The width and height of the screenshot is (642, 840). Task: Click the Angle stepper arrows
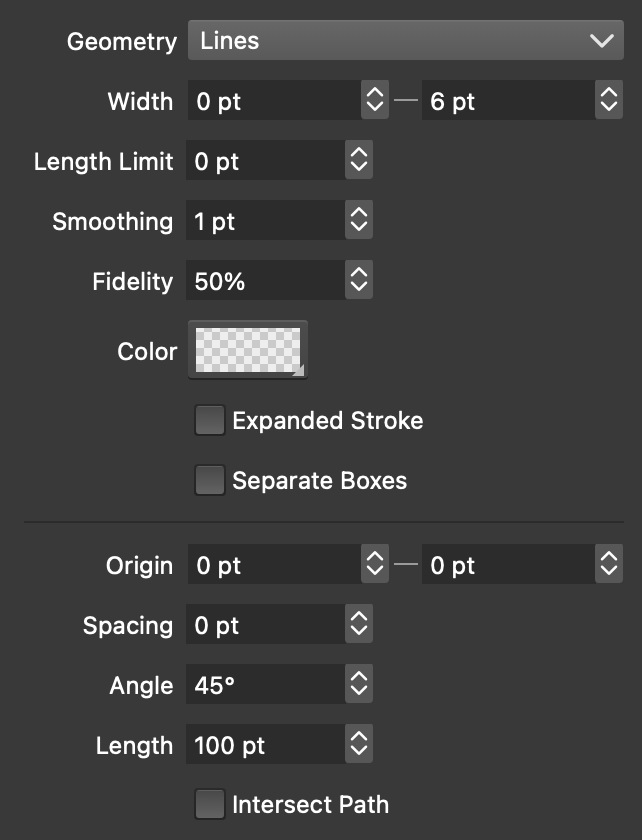pyautogui.click(x=358, y=685)
